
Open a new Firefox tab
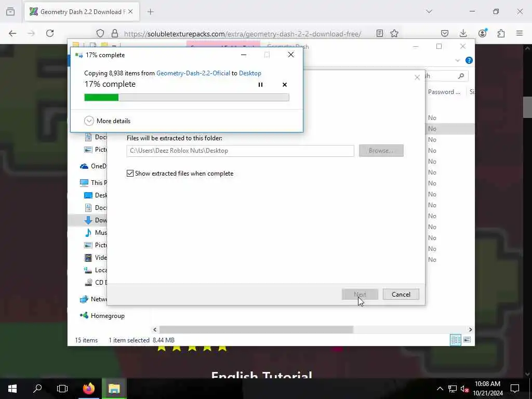click(x=151, y=12)
